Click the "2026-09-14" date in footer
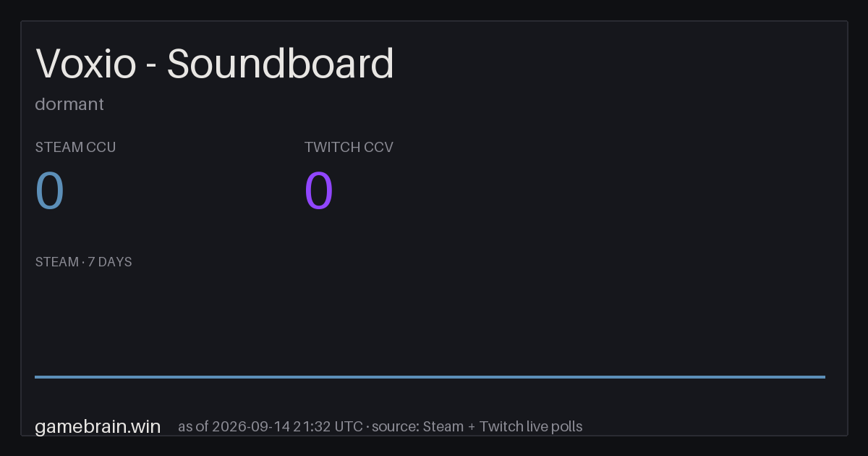The width and height of the screenshot is (868, 456). (x=250, y=426)
